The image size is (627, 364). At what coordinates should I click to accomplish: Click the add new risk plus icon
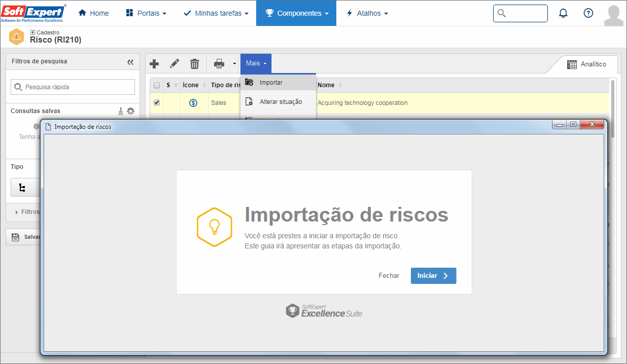(x=154, y=63)
